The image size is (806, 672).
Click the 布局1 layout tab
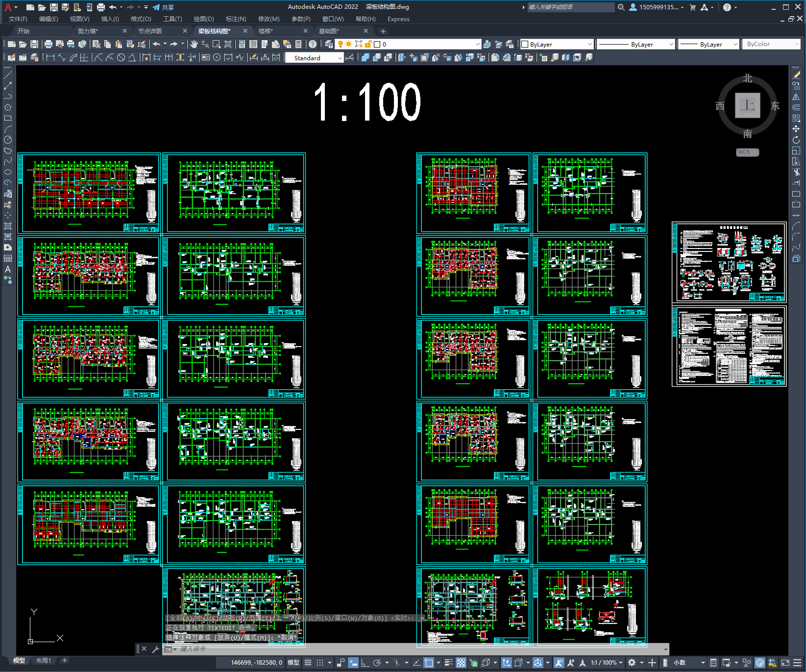tap(44, 661)
